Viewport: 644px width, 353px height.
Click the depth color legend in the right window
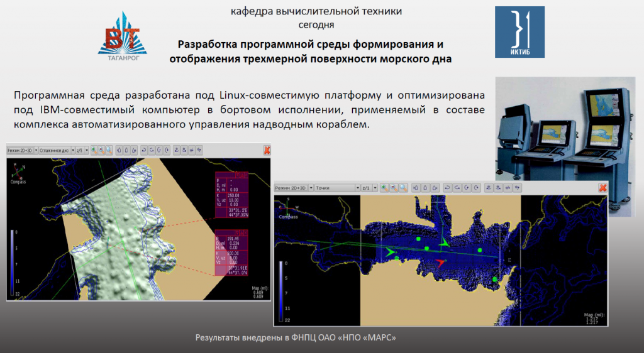(x=280, y=289)
